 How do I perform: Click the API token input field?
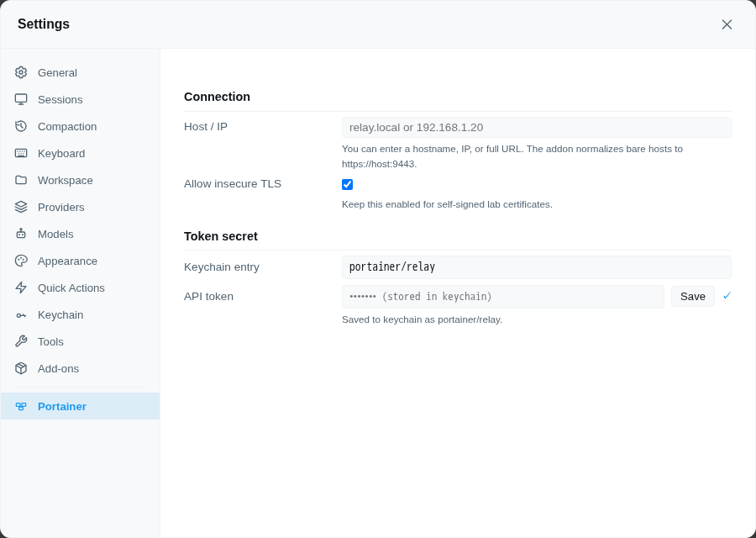503,297
